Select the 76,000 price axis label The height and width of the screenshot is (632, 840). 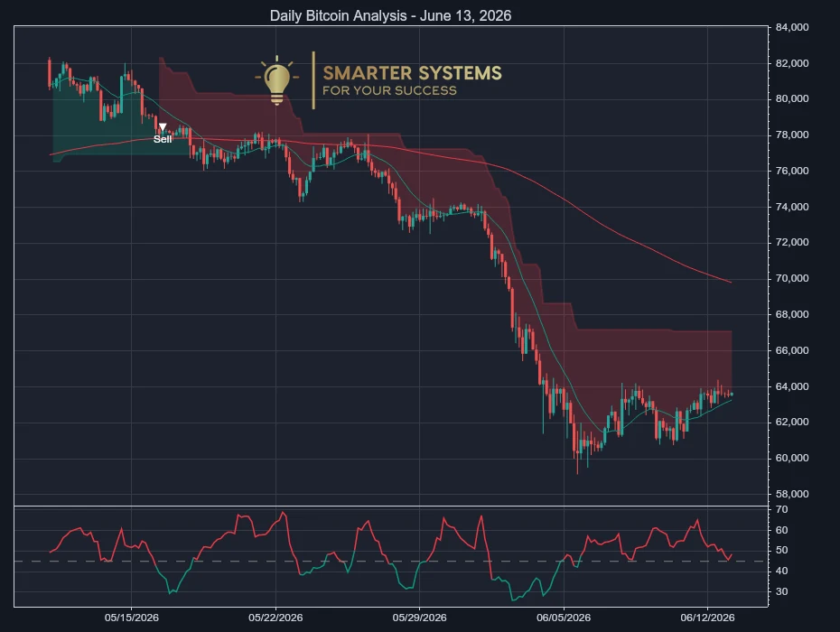[792, 171]
